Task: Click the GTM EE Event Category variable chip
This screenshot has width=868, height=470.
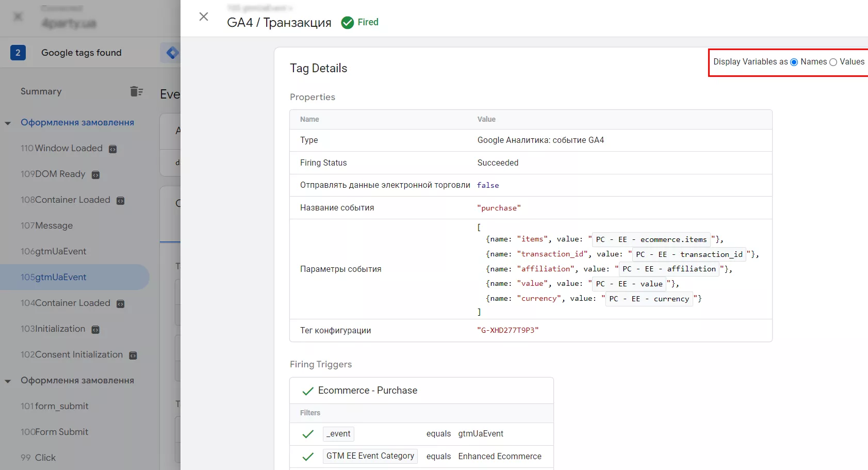Action: point(370,456)
